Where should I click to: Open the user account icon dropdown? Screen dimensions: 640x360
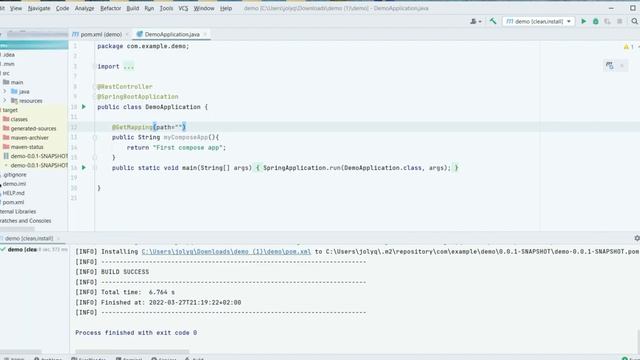click(x=476, y=21)
